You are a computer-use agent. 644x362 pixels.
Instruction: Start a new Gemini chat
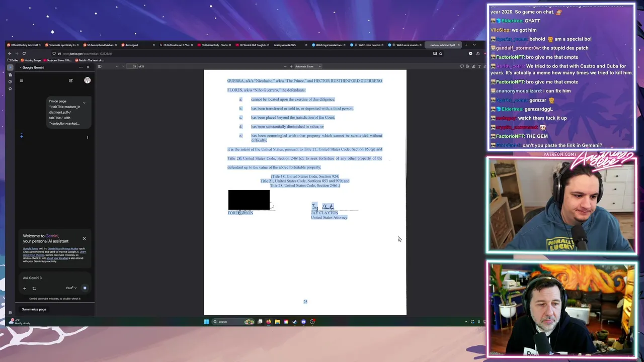point(71,80)
